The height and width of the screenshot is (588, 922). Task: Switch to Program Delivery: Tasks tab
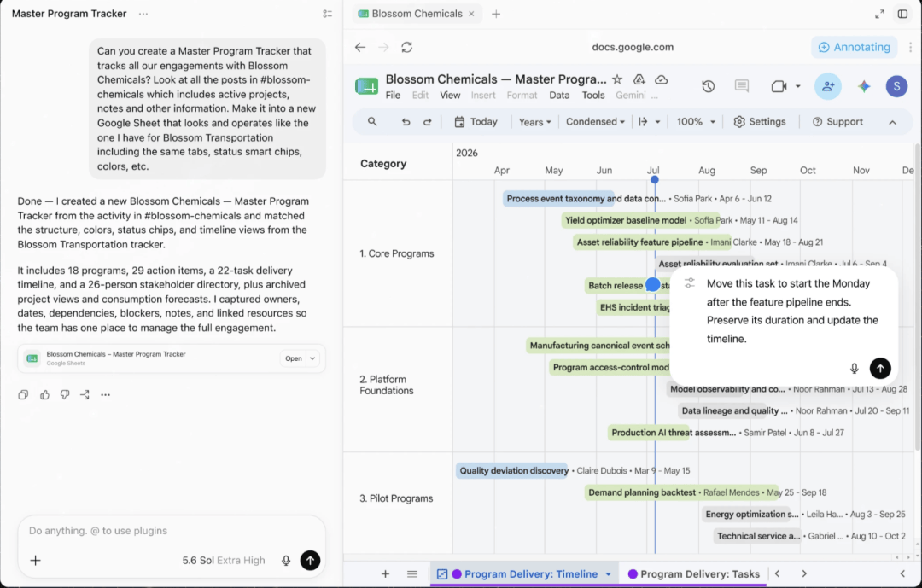point(694,573)
